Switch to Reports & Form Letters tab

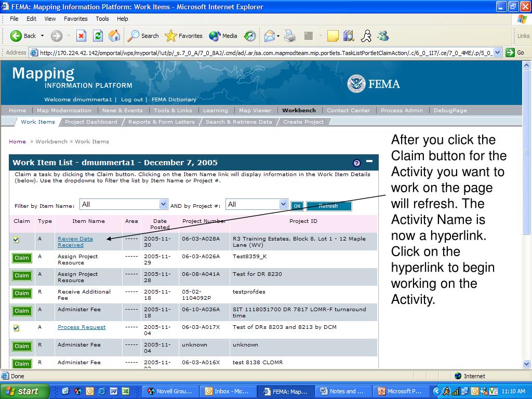click(x=162, y=122)
